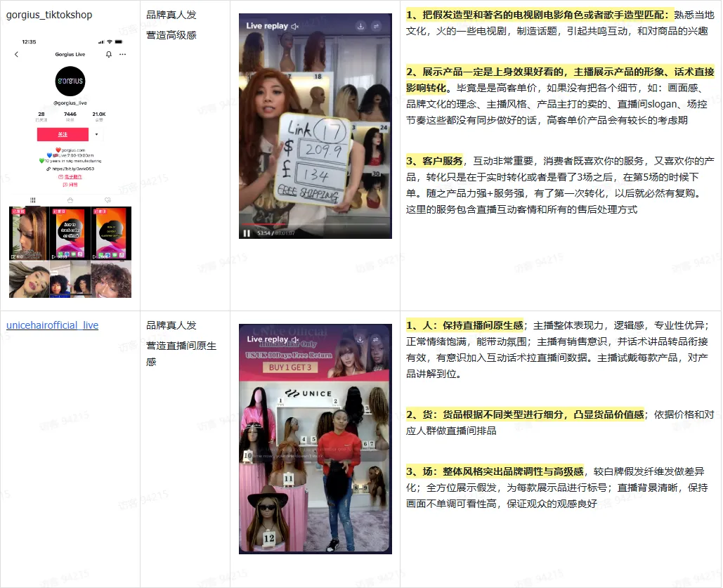Tap the notification bell on Gorgius profile
The width and height of the screenshot is (723, 588).
pos(109,54)
